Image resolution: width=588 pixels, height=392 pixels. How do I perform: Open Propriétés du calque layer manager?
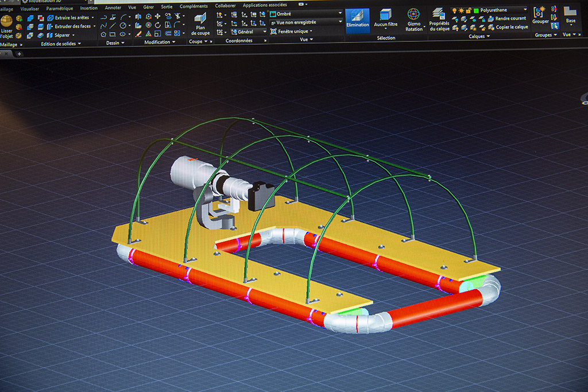click(439, 20)
